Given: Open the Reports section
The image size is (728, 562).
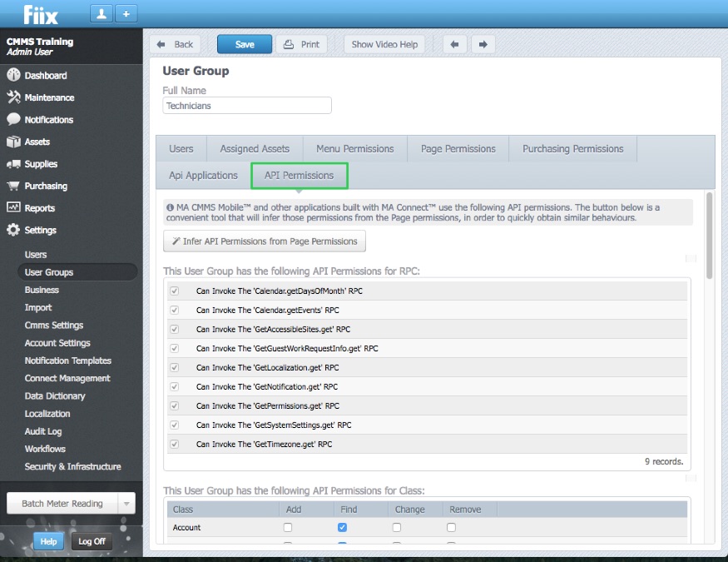Looking at the screenshot, I should pyautogui.click(x=39, y=208).
